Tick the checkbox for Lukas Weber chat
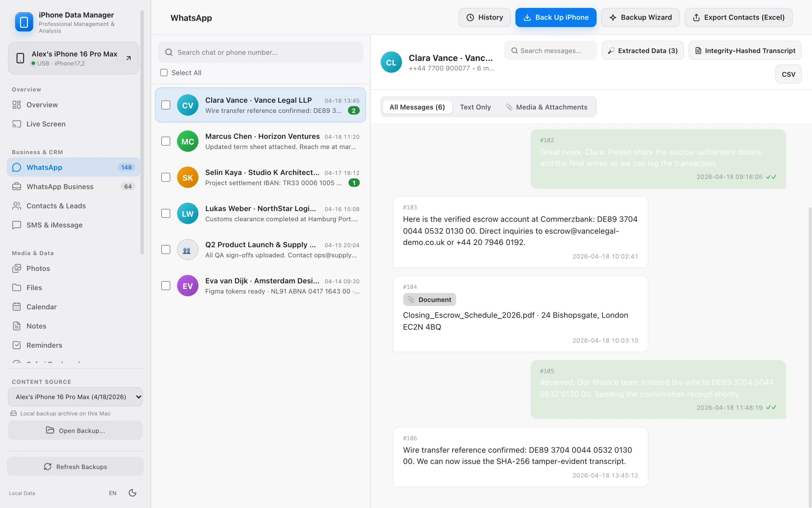The width and height of the screenshot is (812, 508). coord(166,213)
